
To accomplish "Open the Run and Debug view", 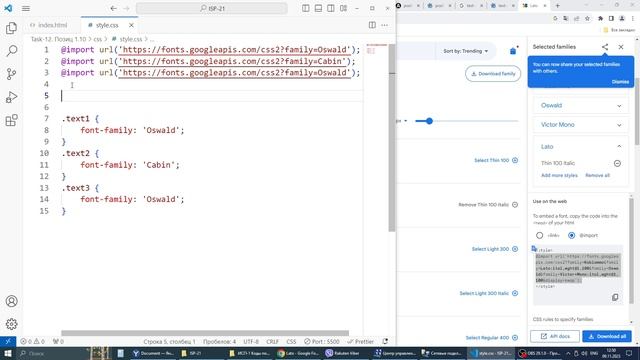I will tap(11, 97).
